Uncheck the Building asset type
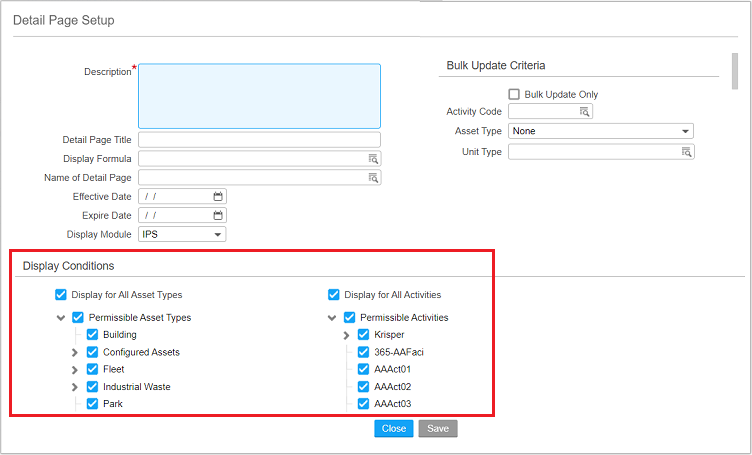This screenshot has height=455, width=752. 93,335
